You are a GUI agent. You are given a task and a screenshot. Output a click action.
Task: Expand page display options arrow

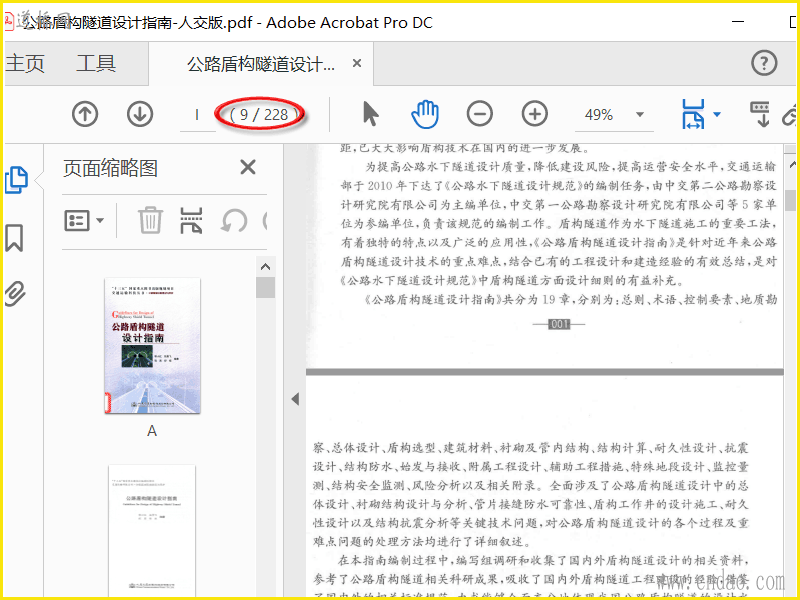[x=717, y=114]
